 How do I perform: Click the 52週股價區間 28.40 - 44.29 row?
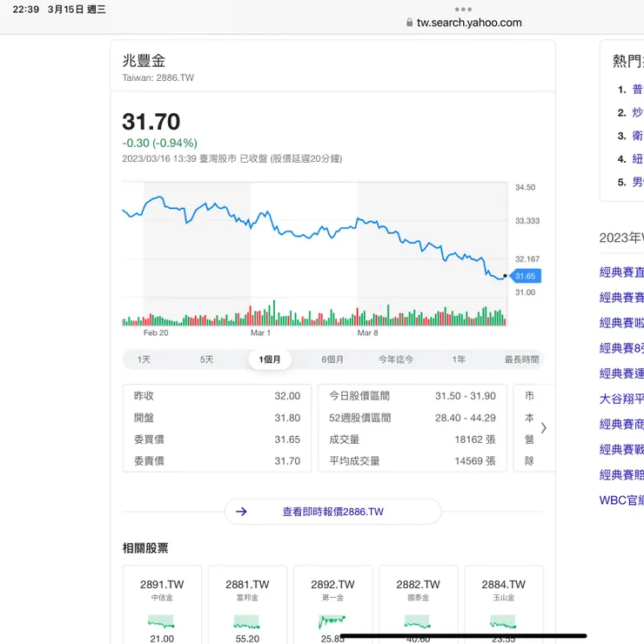point(413,418)
